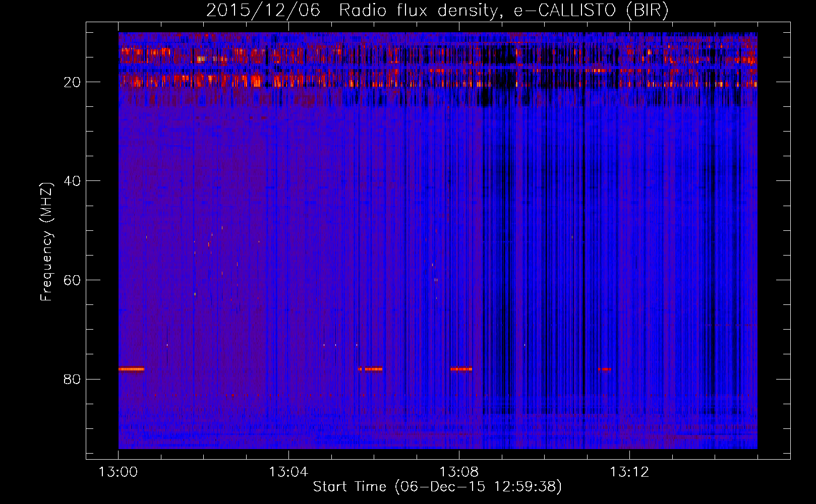Click the 'Start Time (06-Dec-15 12:59:38)' label
Screen dimensions: 816x504
point(437,487)
